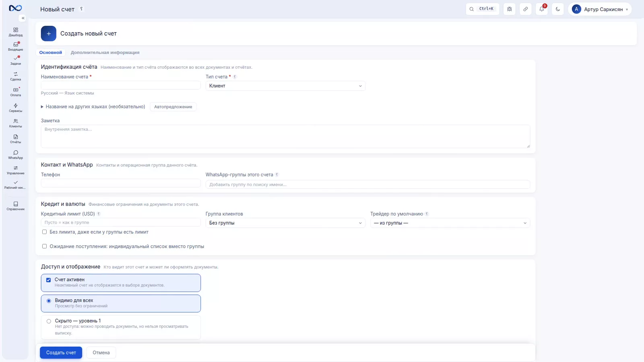
Task: Open Рабочий чек sidebar item
Action: pyautogui.click(x=15, y=185)
